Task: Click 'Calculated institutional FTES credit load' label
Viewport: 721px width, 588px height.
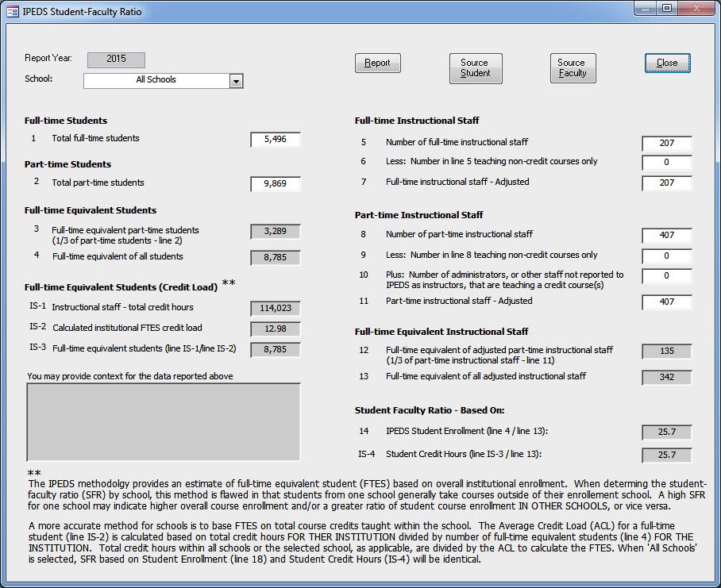Action: 127,328
